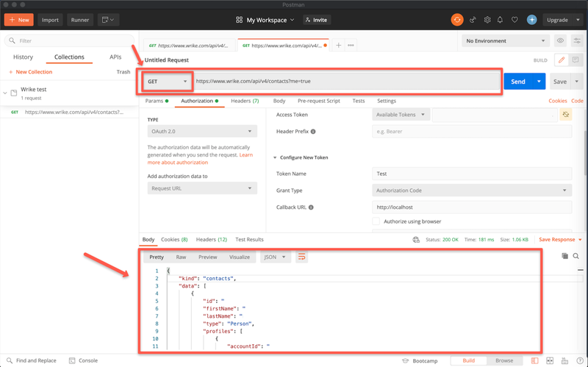Open the Test Results tab
The height and width of the screenshot is (367, 588).
click(249, 240)
